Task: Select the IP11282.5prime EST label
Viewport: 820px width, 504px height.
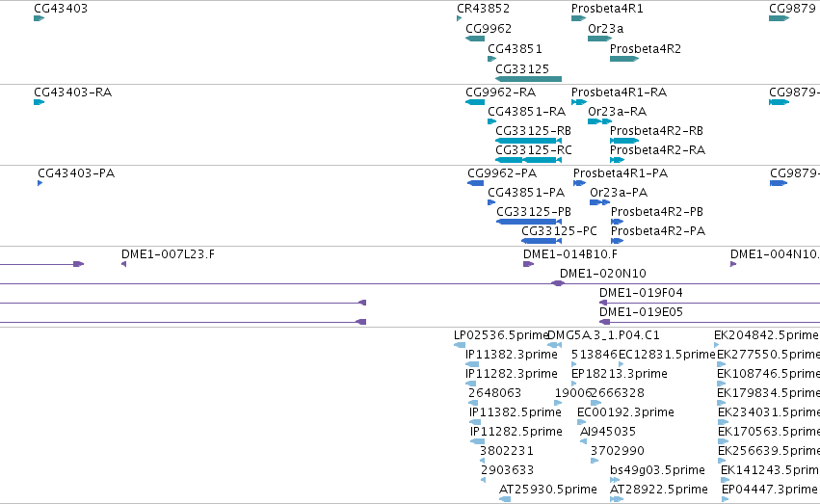Action: point(516,432)
